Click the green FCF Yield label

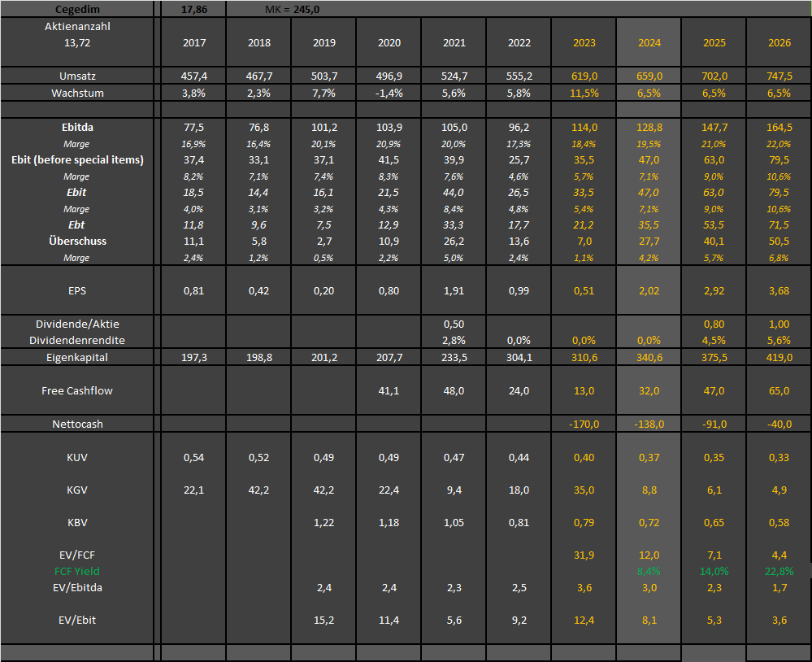(x=77, y=571)
